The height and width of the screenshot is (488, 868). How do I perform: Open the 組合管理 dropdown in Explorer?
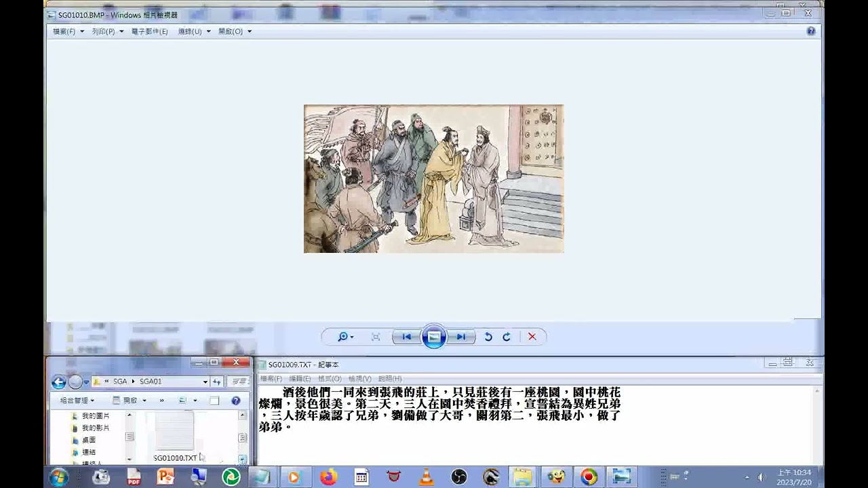tap(77, 401)
